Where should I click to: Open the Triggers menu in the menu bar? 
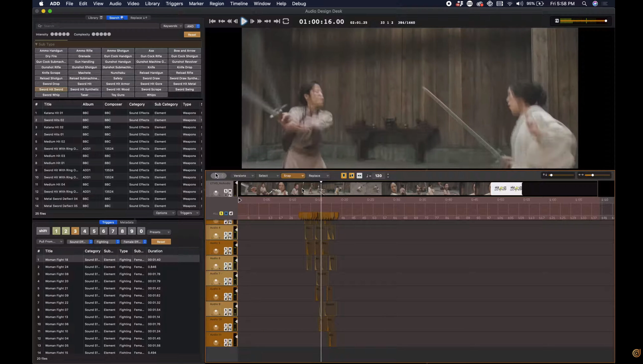174,4
